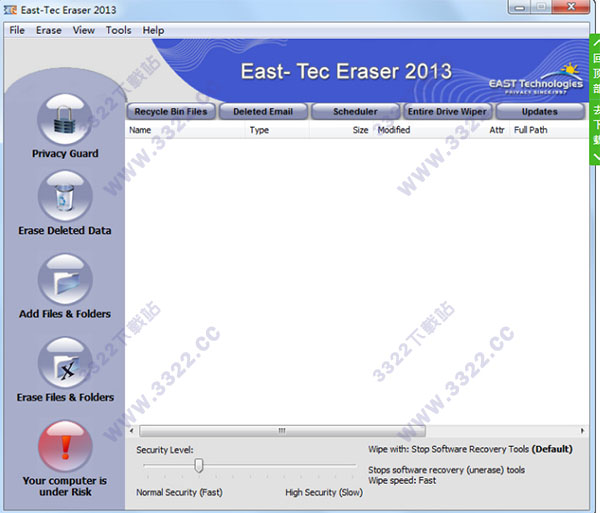Check for Updates button
600x513 pixels.
[540, 112]
